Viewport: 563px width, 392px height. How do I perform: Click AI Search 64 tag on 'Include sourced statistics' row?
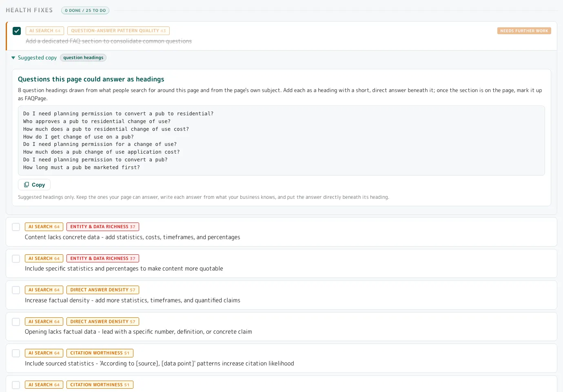tap(44, 353)
